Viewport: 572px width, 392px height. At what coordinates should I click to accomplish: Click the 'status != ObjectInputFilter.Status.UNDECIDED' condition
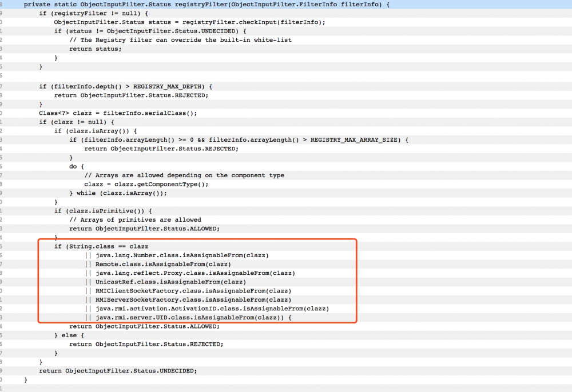pyautogui.click(x=152, y=31)
